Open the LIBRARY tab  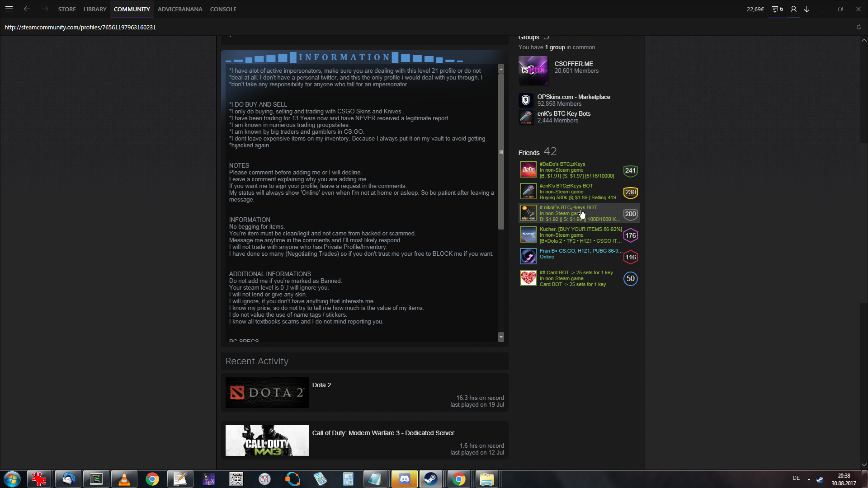coord(95,9)
